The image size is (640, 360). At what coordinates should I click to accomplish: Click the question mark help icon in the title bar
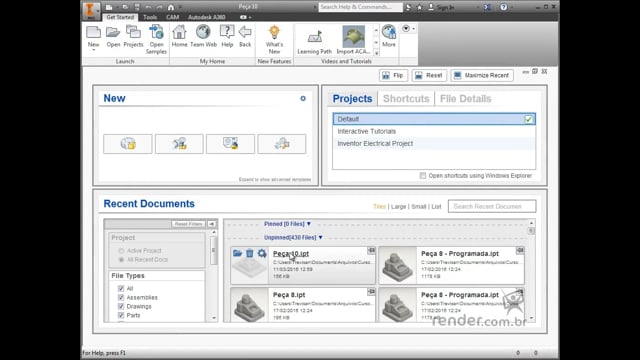(x=504, y=7)
